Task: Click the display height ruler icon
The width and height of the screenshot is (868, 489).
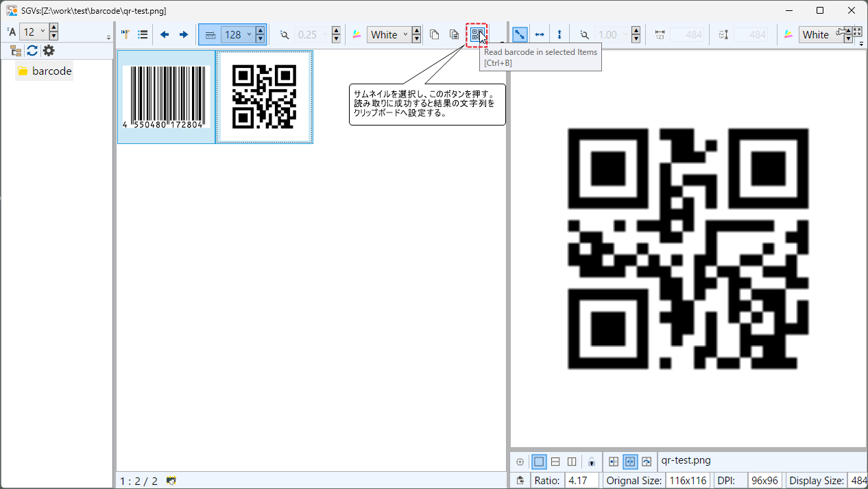Action: 723,34
